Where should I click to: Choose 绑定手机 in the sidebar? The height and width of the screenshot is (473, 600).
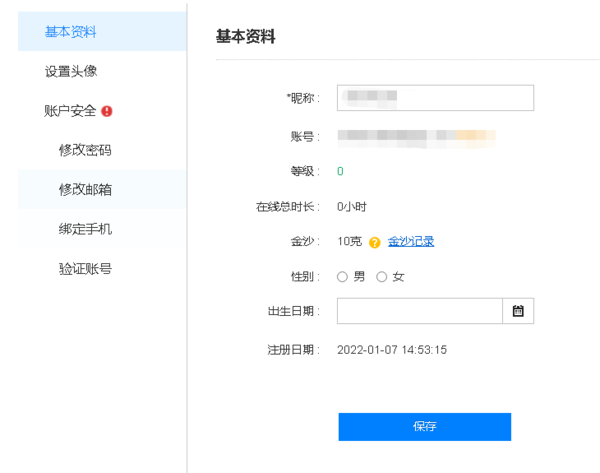click(x=85, y=228)
